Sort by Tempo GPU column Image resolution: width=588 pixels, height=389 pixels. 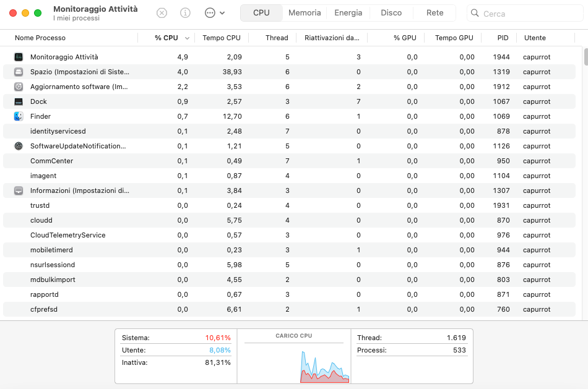click(454, 38)
